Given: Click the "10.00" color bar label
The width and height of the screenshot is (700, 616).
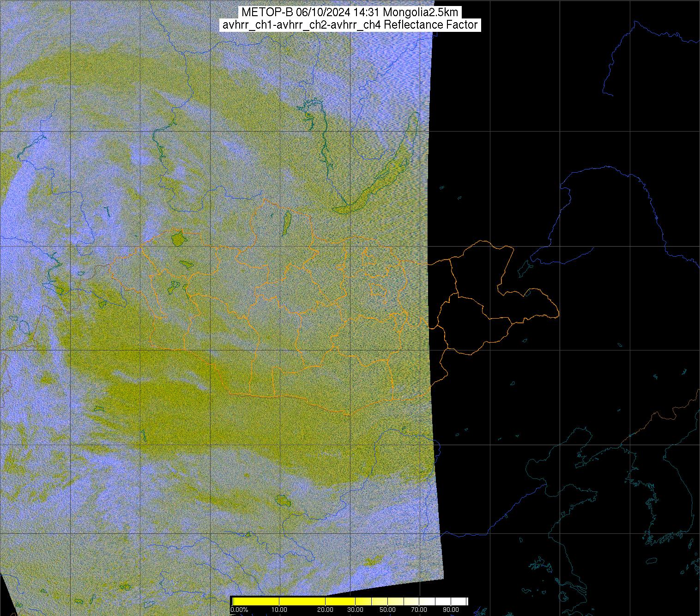Looking at the screenshot, I should (279, 610).
